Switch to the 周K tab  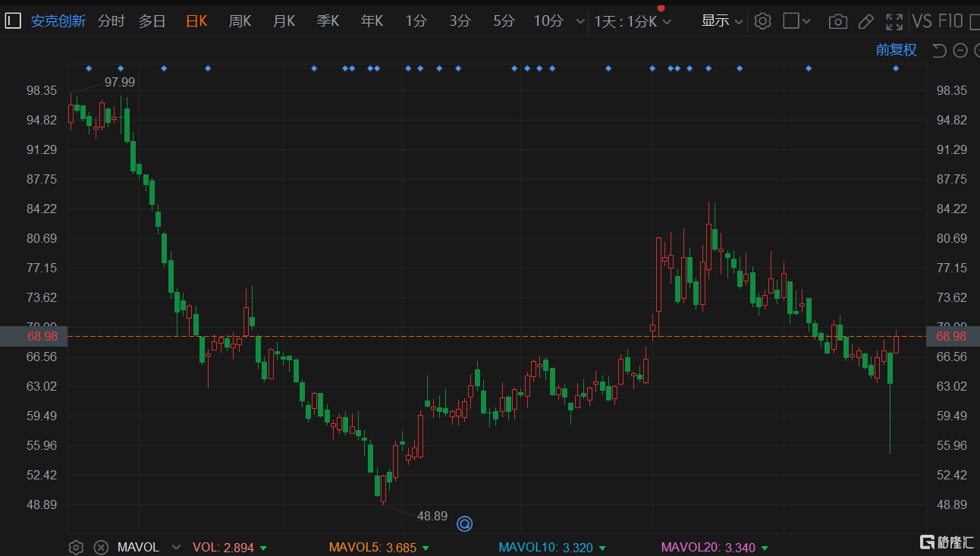click(240, 21)
